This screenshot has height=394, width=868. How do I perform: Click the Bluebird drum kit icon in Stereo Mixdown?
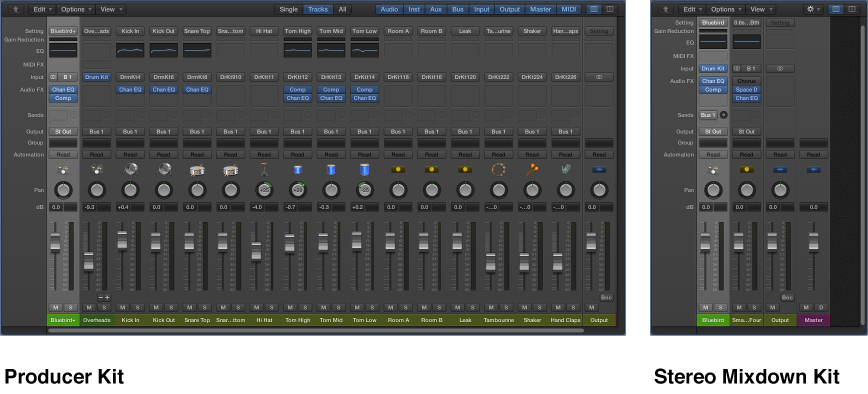point(713,170)
